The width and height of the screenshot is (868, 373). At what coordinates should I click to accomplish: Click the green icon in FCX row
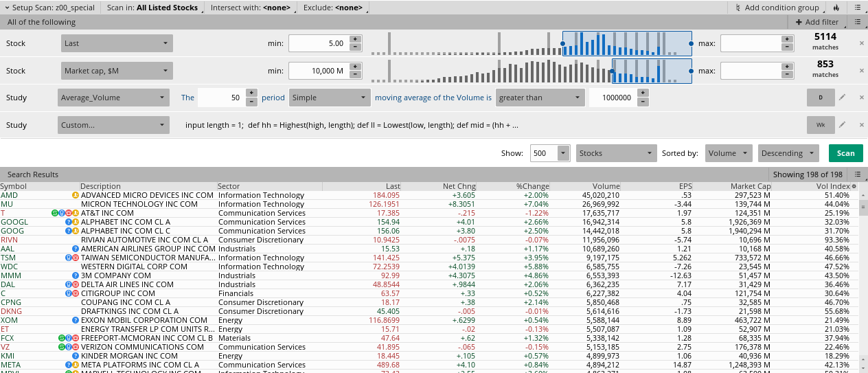[x=62, y=338]
